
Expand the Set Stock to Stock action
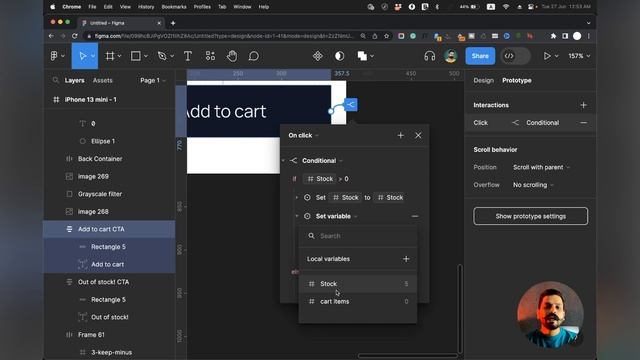click(297, 197)
